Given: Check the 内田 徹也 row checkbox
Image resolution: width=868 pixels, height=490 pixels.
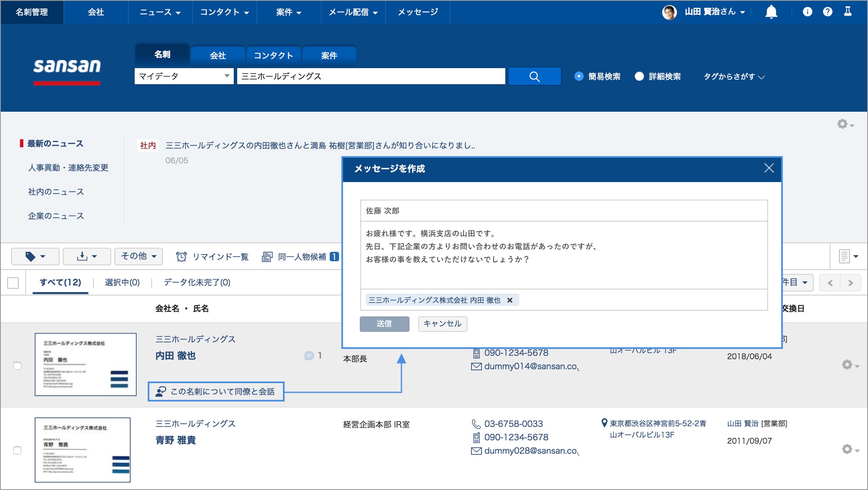Looking at the screenshot, I should tap(17, 366).
